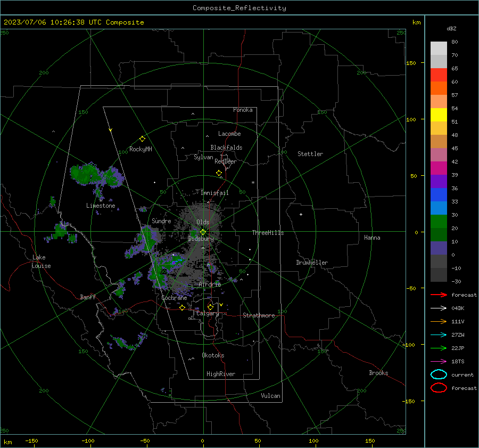Click the red forecast arrow icon
The height and width of the screenshot is (448, 479).
[439, 295]
